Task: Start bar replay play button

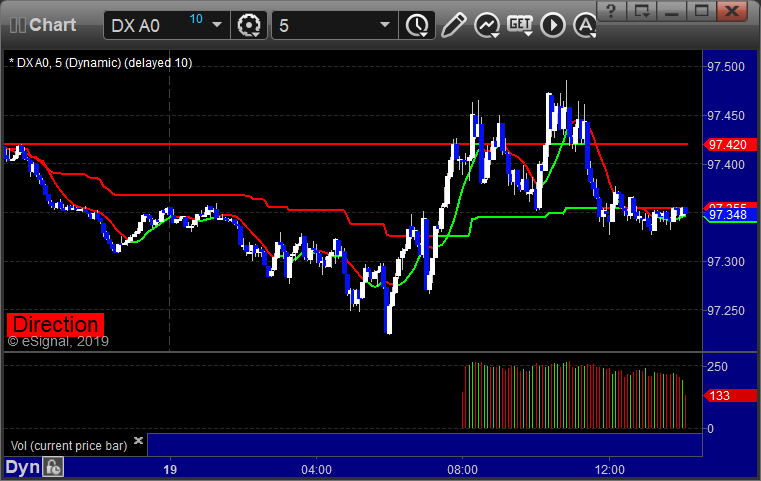Action: (553, 25)
